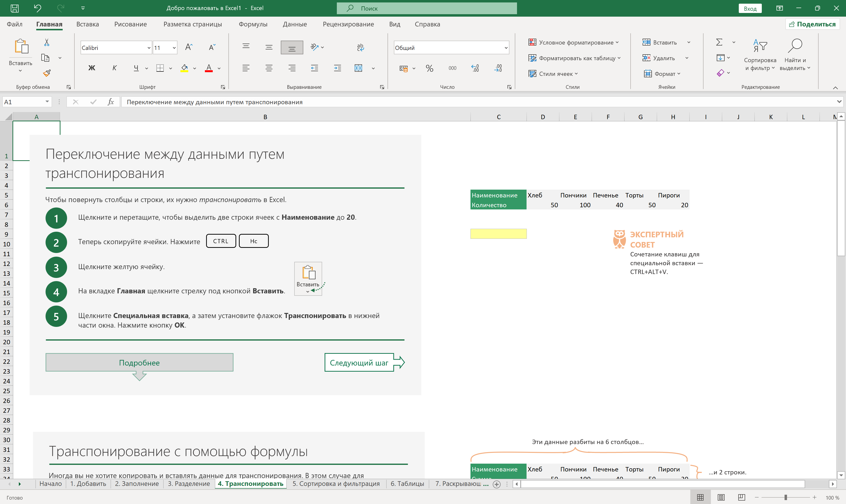Click the insert function fx icon
846x504 pixels.
click(110, 102)
